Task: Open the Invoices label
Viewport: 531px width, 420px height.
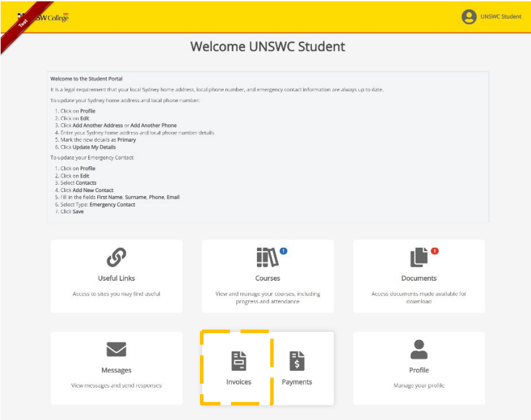Action: tap(238, 382)
